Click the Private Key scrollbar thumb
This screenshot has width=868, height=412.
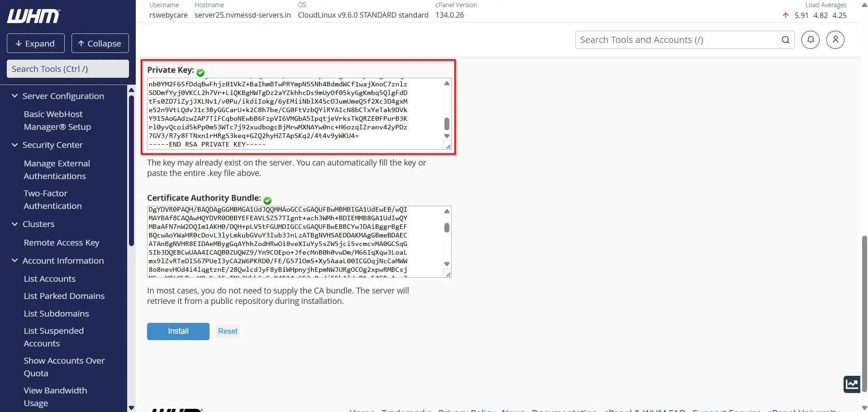[447, 123]
